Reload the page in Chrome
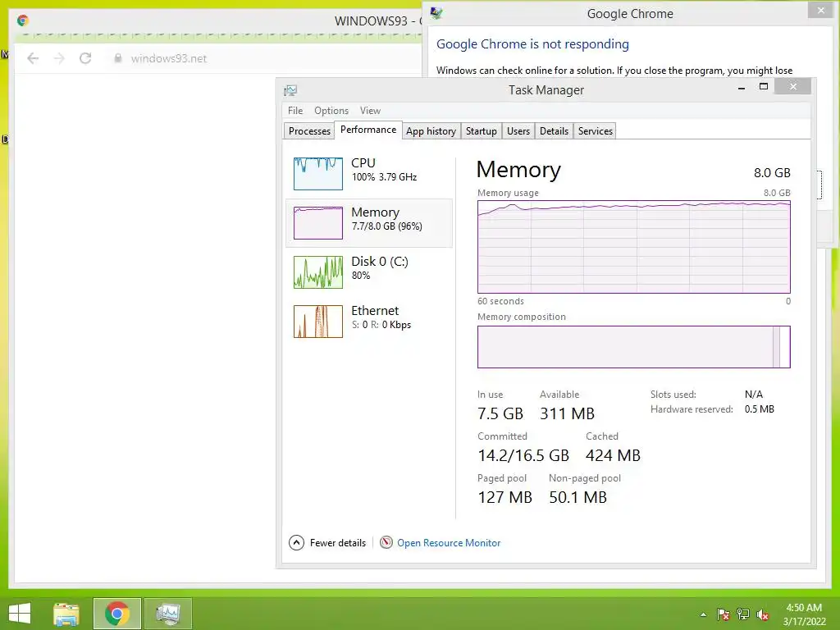 [x=85, y=58]
